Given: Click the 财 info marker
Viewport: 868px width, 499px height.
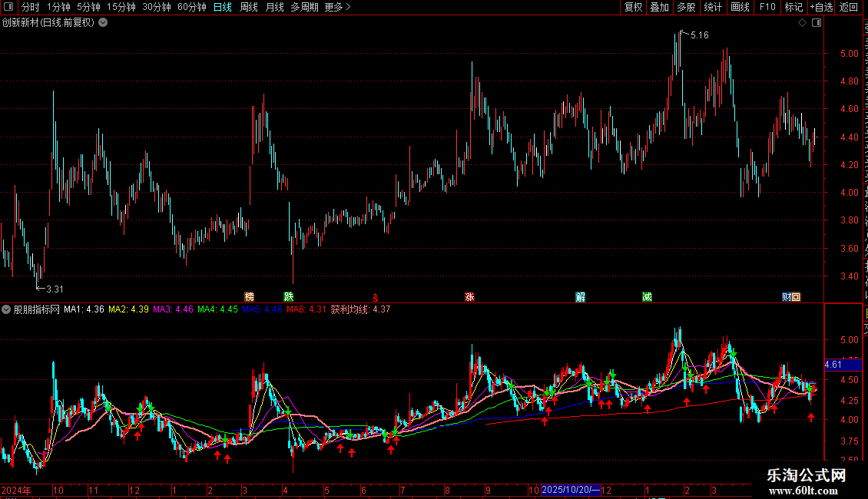Looking at the screenshot, I should pyautogui.click(x=787, y=297).
